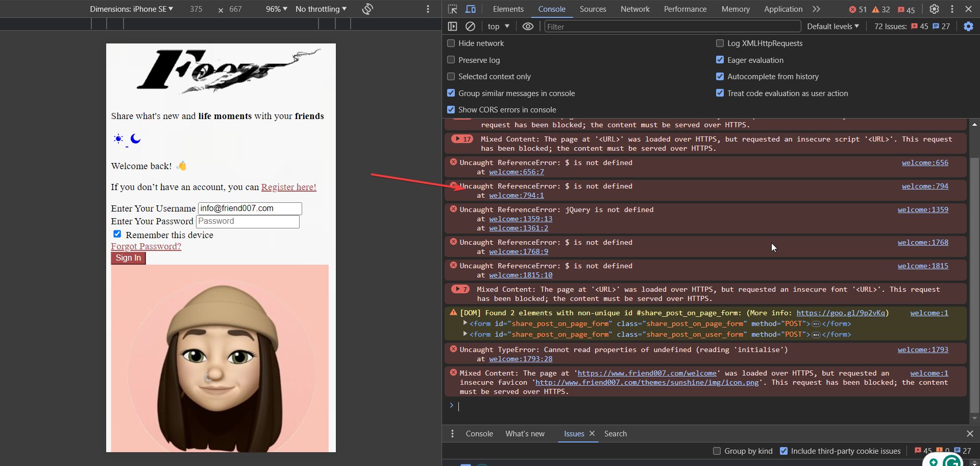Viewport: 980px width, 466px height.
Task: Clear the console with the ban icon
Action: coord(471,27)
